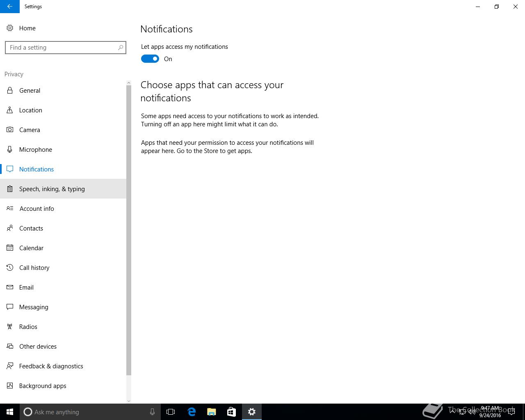Click the Location person icon
The image size is (525, 420).
[10, 110]
